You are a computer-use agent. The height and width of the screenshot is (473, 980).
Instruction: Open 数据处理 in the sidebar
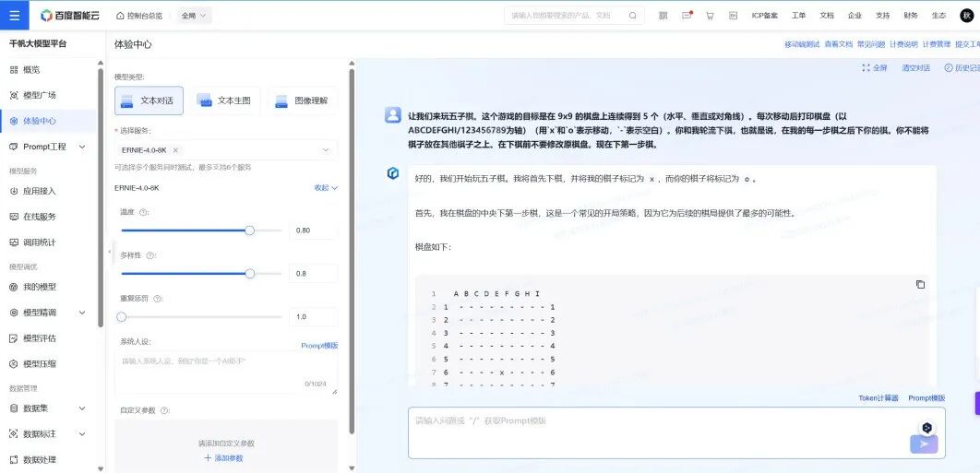[39, 459]
